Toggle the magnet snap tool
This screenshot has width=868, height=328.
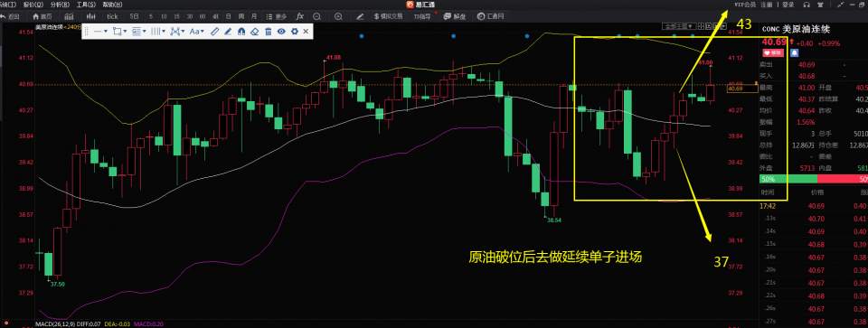click(241, 32)
